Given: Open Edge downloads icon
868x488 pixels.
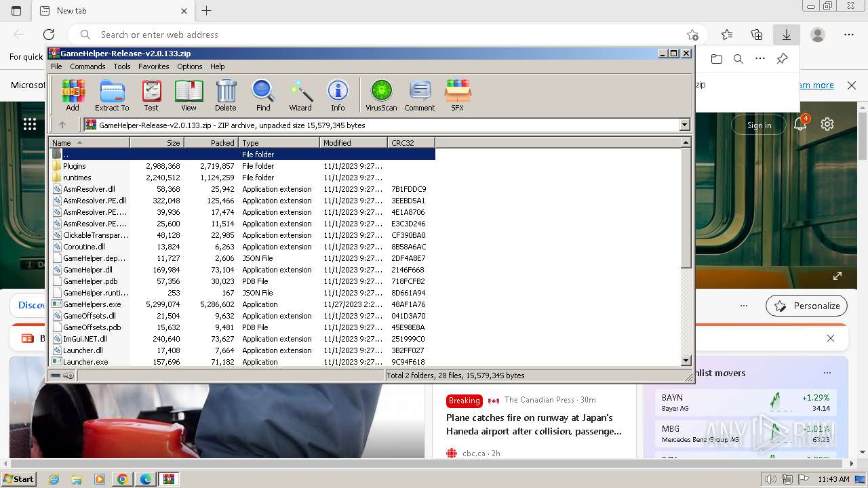Looking at the screenshot, I should (787, 35).
